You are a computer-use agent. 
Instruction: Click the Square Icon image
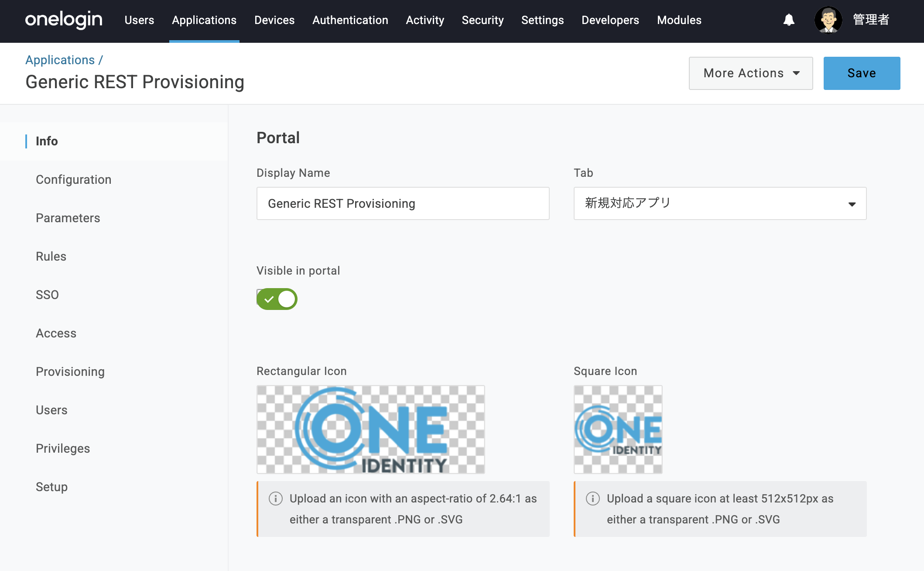[x=618, y=430]
